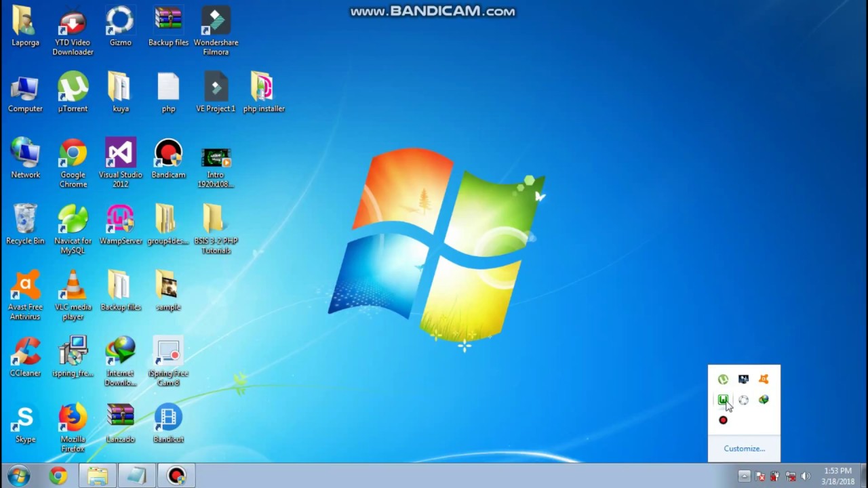Open the Laporga folder icon
The height and width of the screenshot is (488, 868).
click(x=25, y=27)
